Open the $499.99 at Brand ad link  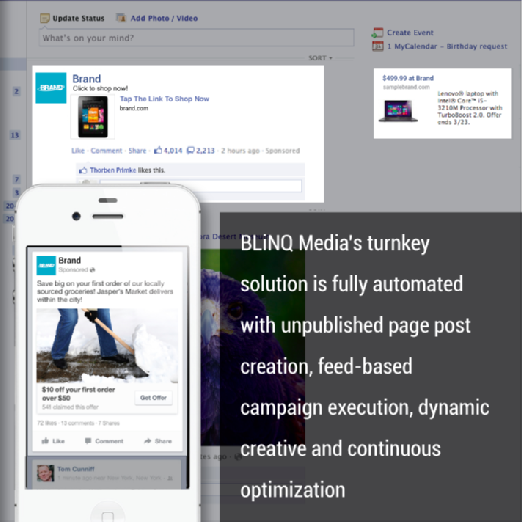coord(408,78)
